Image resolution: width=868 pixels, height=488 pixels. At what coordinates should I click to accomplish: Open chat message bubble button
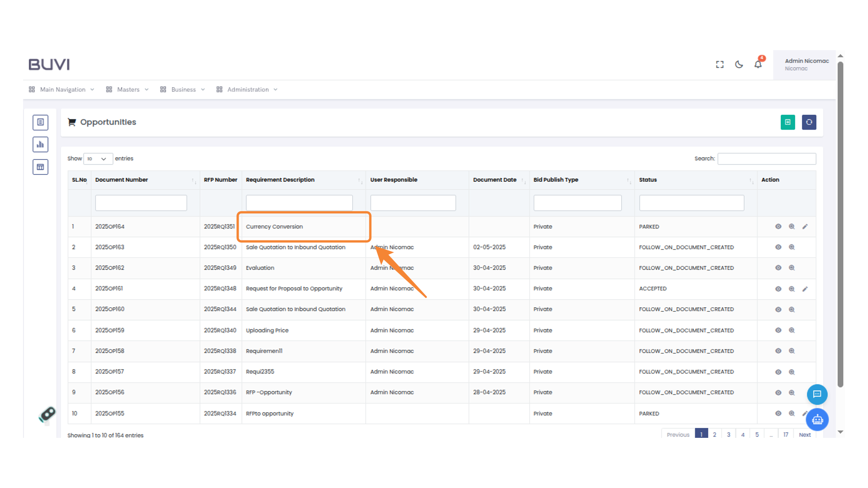pyautogui.click(x=817, y=394)
